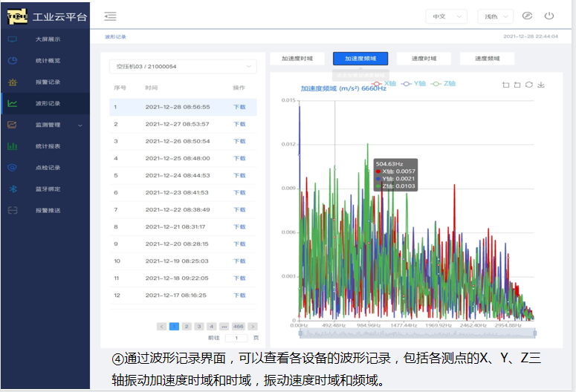576x392 pixels.
Task: Click the chart restore refresh icon
Action: (529, 85)
